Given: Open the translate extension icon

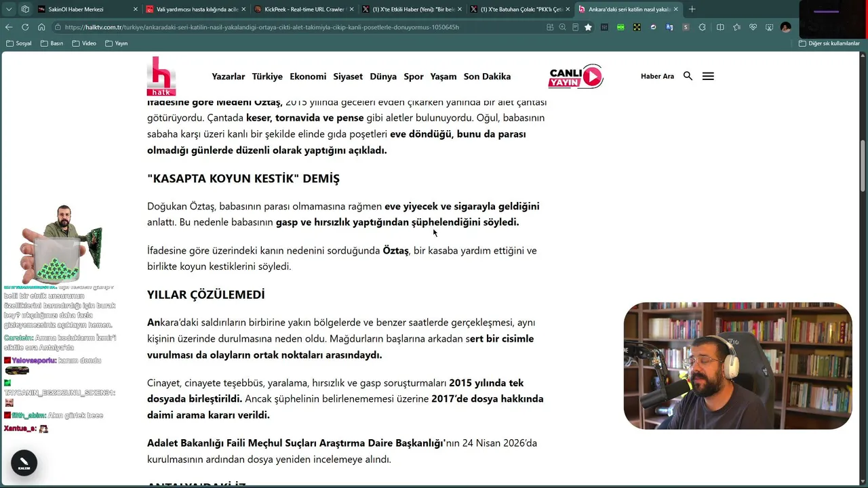Looking at the screenshot, I should click(x=669, y=27).
